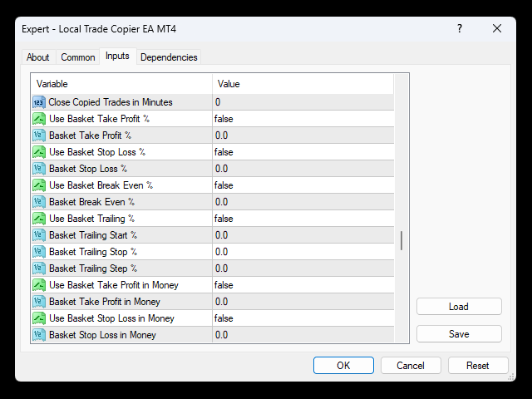Click the vertical scrollbar thumb in the inputs list
This screenshot has width=532, height=399.
(x=401, y=240)
